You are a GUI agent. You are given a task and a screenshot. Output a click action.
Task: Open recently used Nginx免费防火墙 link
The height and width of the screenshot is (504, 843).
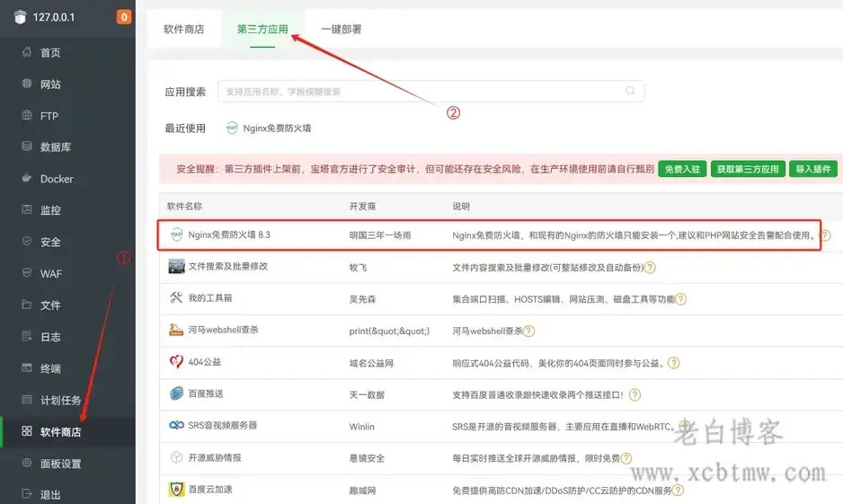click(x=269, y=128)
